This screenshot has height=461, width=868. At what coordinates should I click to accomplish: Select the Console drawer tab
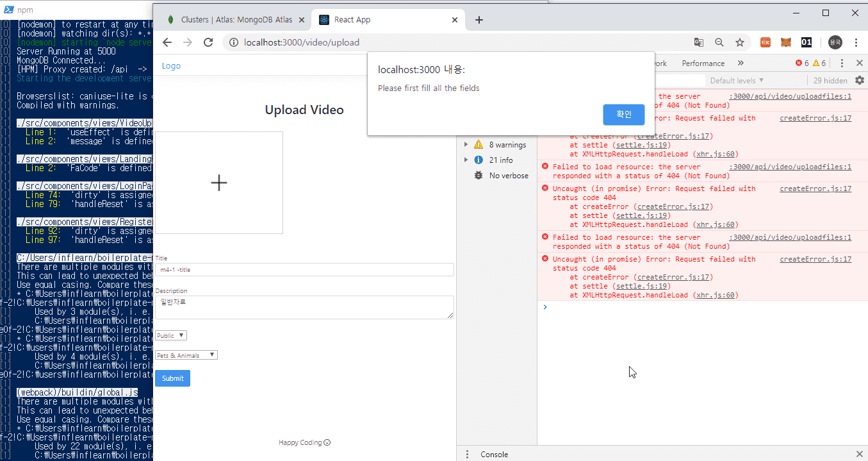(x=495, y=454)
